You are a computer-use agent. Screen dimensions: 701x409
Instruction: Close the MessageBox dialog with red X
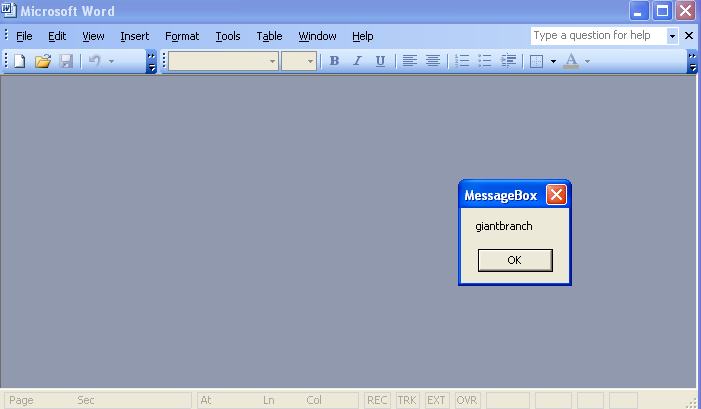click(x=556, y=195)
